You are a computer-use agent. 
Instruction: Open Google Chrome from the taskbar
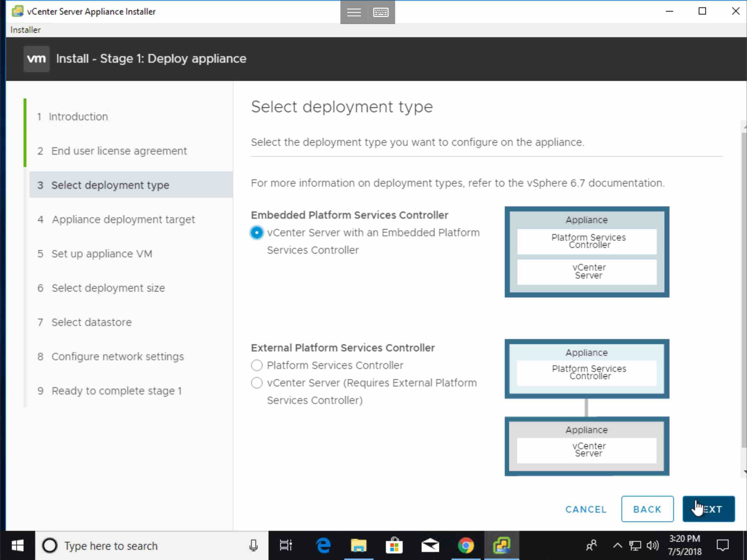point(466,546)
